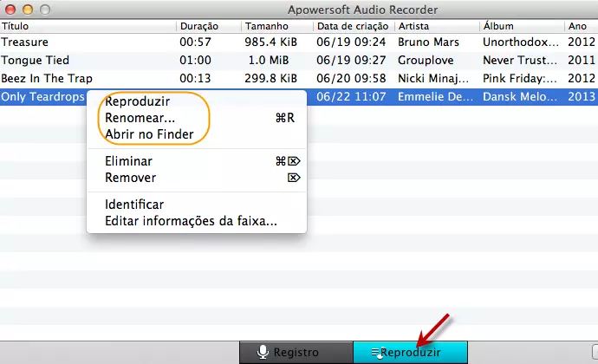Choose Eliminar from the context menu
Screen dimensions: 598x364
[128, 161]
